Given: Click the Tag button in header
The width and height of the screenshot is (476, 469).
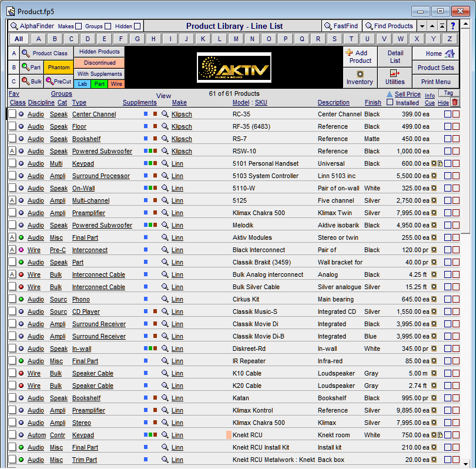Looking at the screenshot, I should pos(448,93).
